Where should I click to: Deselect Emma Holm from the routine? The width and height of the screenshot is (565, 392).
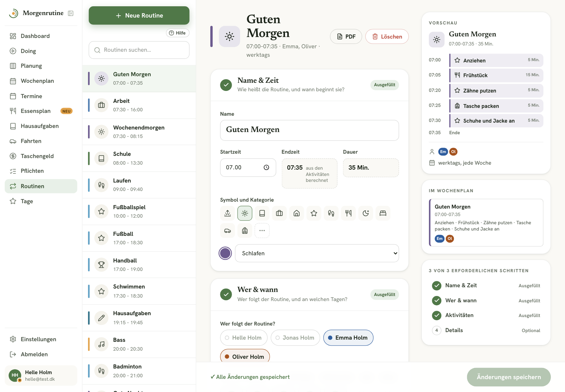click(x=348, y=338)
